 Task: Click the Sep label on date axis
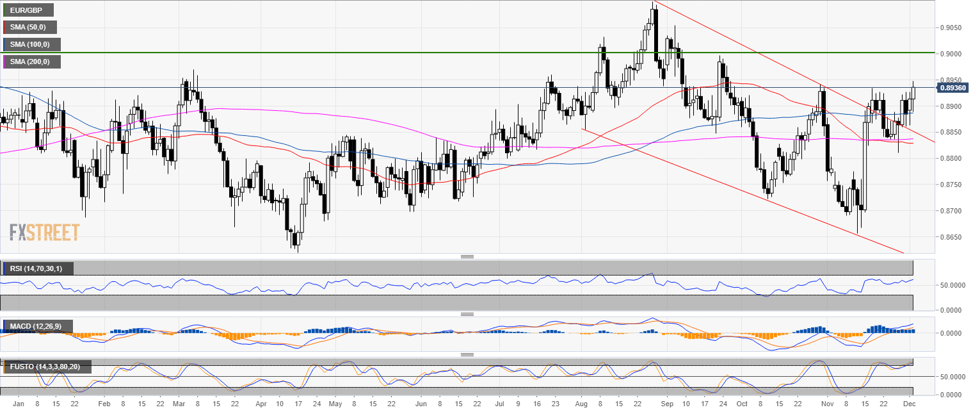click(666, 405)
